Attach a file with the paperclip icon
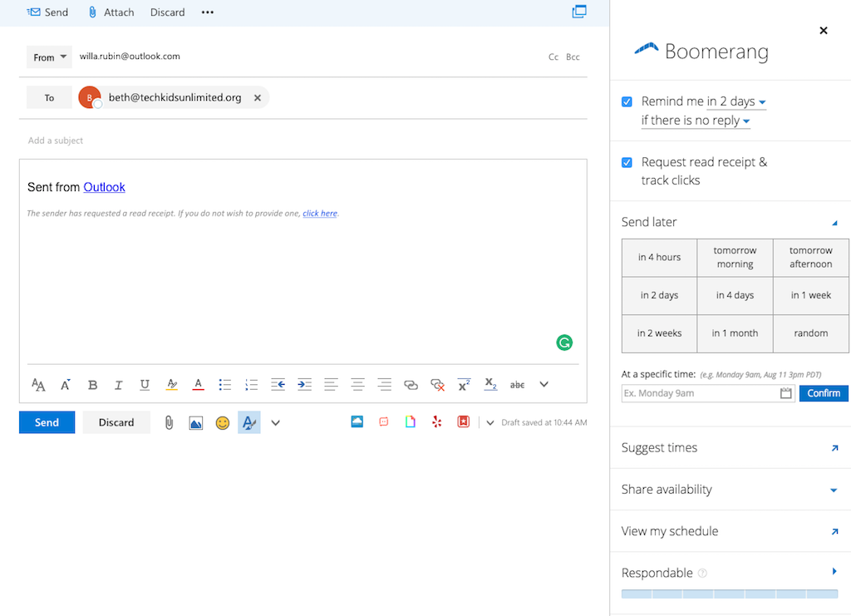851x616 pixels. point(168,422)
